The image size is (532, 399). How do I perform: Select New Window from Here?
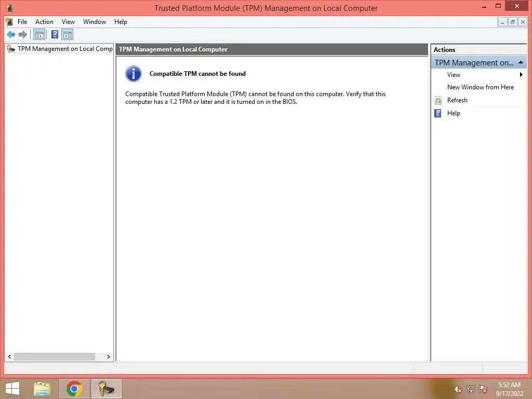pyautogui.click(x=481, y=87)
